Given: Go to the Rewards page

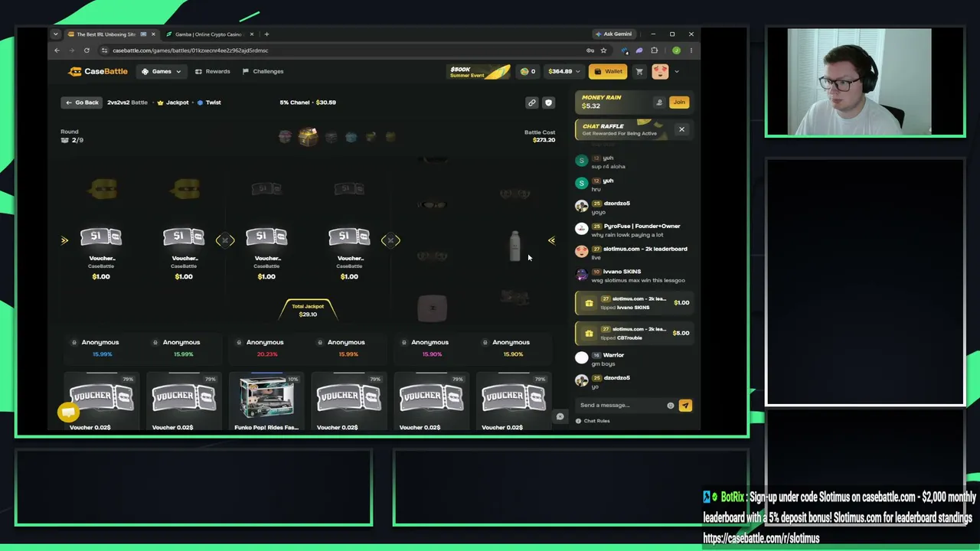Looking at the screenshot, I should pos(212,71).
